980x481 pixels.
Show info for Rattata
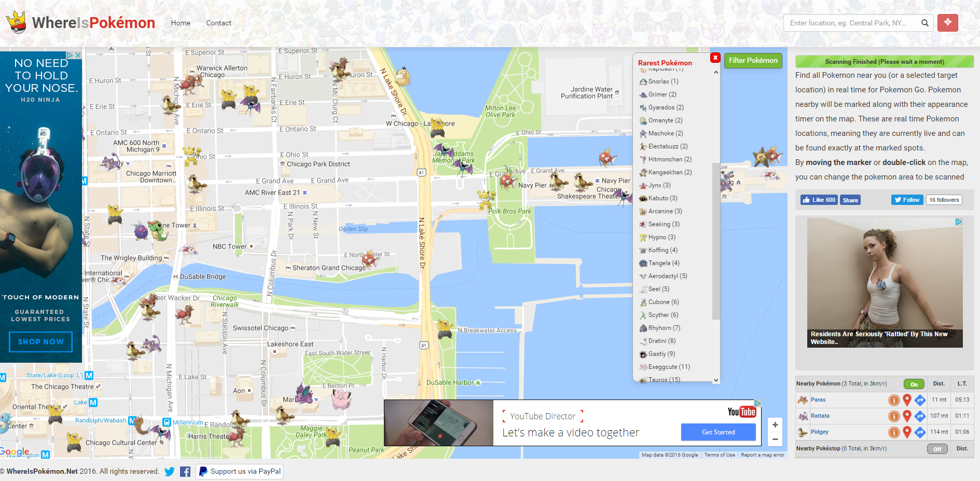(894, 416)
